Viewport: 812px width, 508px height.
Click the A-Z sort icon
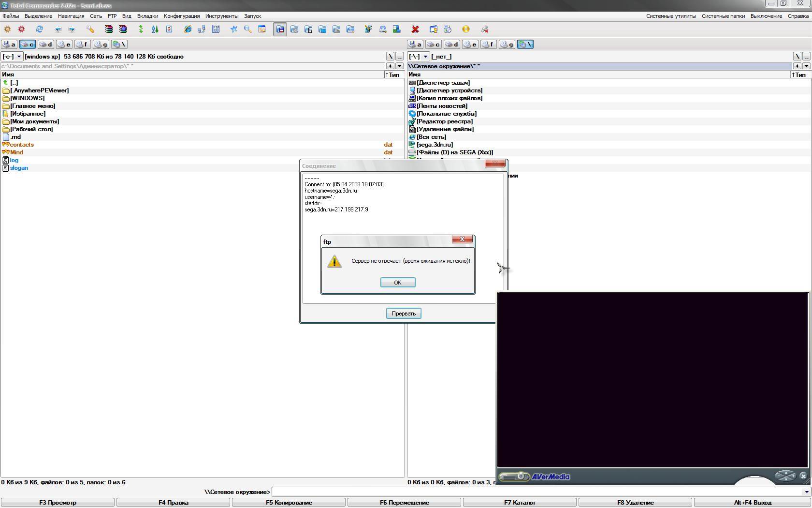(x=155, y=29)
